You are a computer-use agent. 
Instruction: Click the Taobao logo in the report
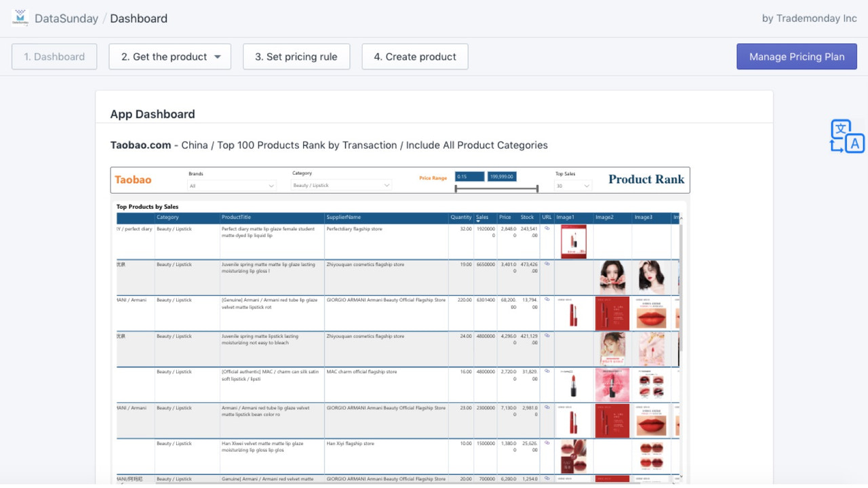133,180
